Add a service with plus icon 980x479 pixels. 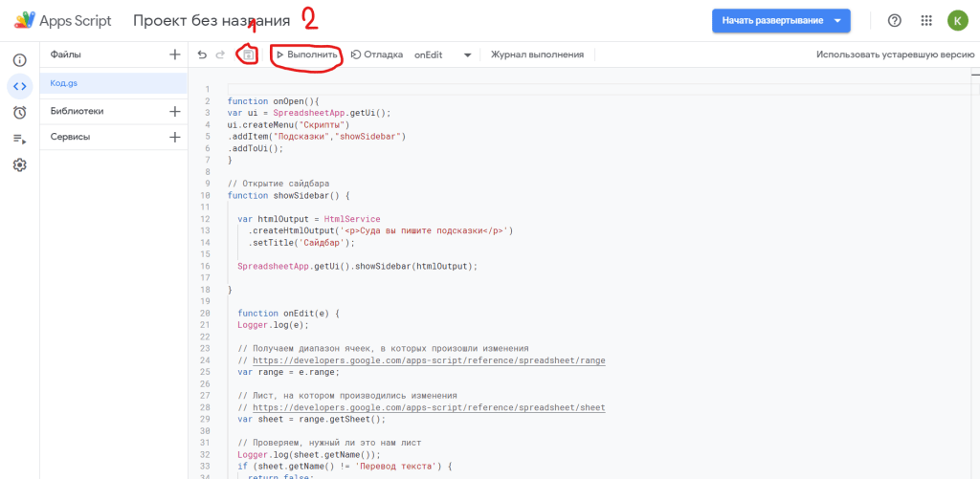[174, 137]
